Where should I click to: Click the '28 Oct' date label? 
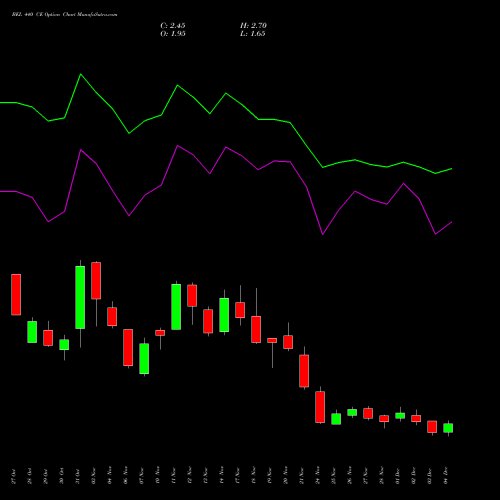(30, 476)
